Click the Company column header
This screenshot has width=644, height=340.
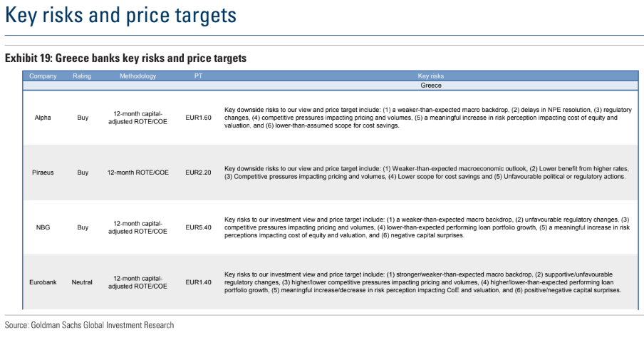pos(43,76)
